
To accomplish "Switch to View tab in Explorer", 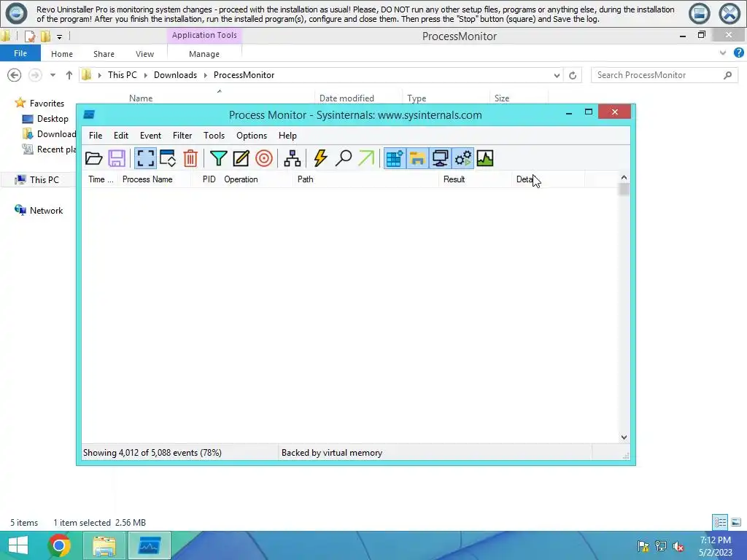I will coord(145,54).
